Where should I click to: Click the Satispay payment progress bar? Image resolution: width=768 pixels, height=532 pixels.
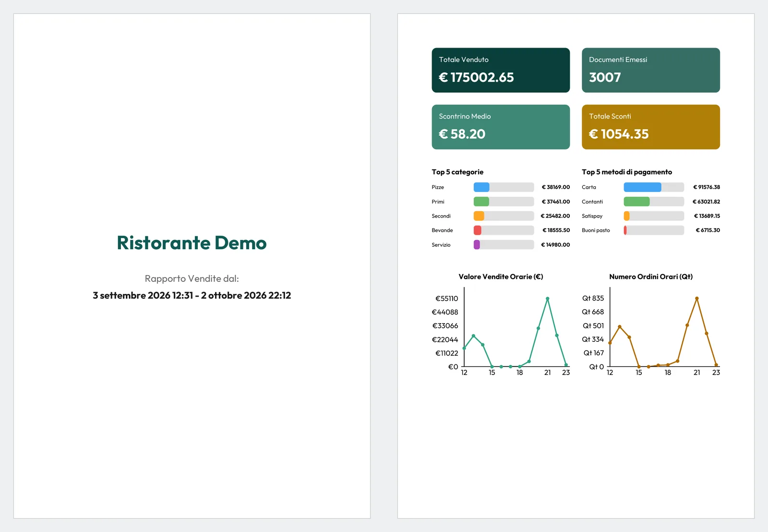tap(654, 216)
